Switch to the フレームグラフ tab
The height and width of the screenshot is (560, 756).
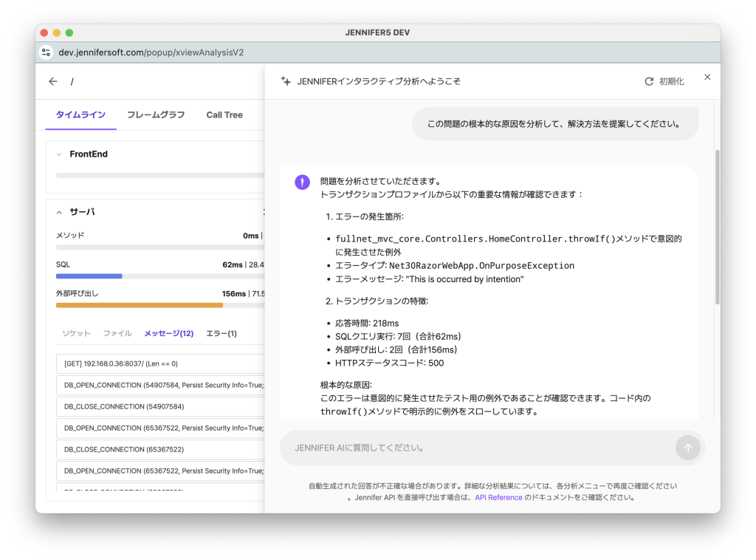pyautogui.click(x=156, y=115)
